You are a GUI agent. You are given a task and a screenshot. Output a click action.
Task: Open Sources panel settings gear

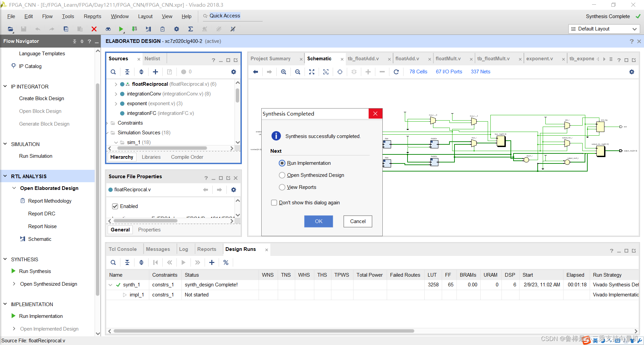(233, 72)
